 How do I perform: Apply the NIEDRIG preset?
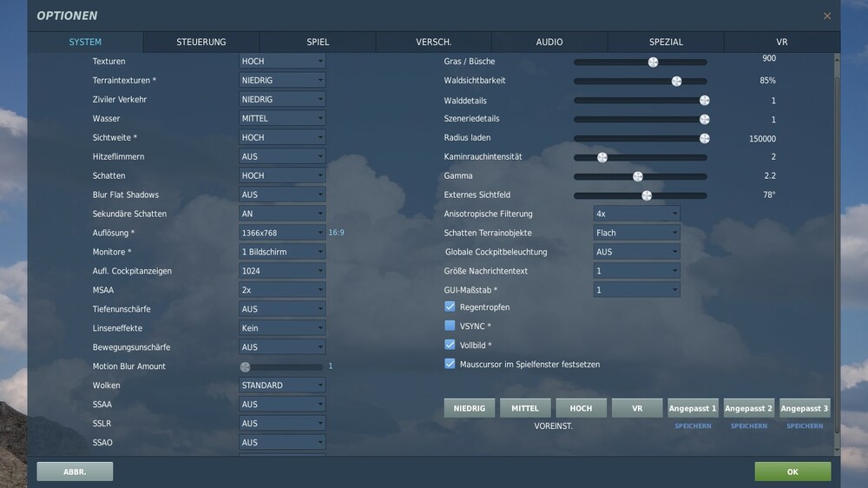(470, 408)
